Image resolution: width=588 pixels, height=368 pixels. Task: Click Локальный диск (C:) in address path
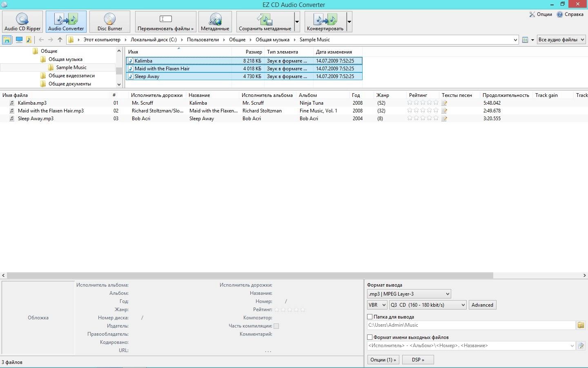154,40
